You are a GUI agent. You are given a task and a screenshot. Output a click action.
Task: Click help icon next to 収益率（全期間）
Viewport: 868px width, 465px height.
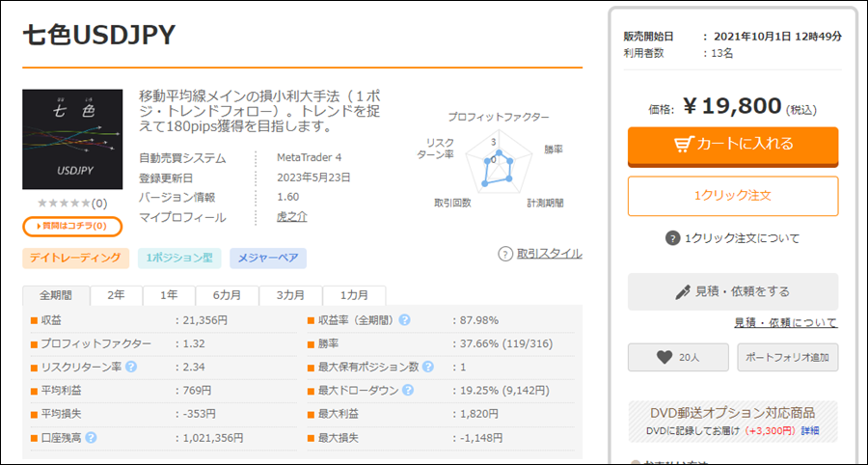tap(405, 320)
